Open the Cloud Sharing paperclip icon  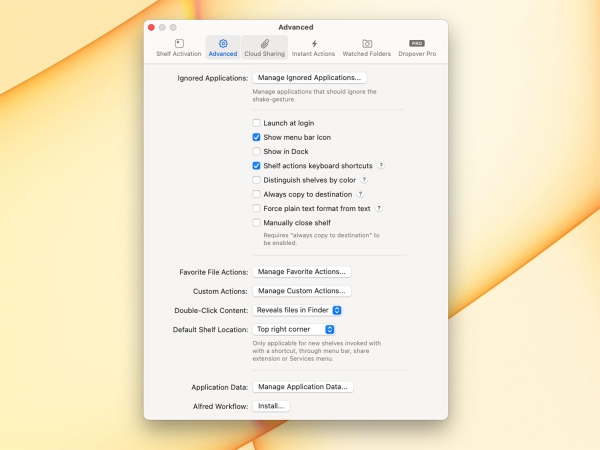point(265,44)
